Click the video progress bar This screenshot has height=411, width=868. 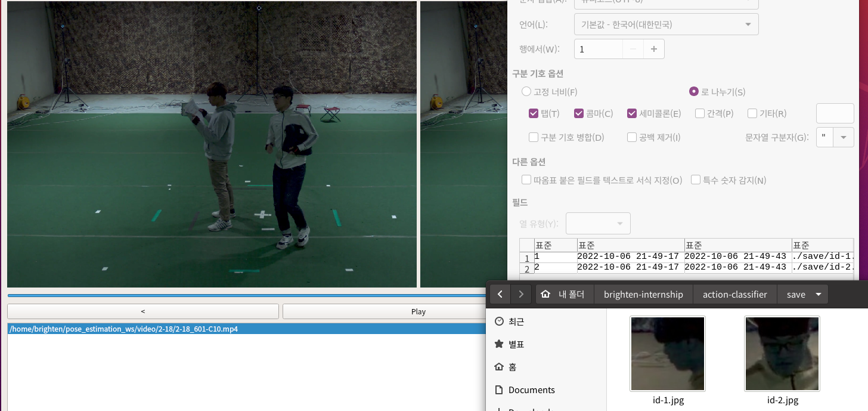[x=247, y=295]
